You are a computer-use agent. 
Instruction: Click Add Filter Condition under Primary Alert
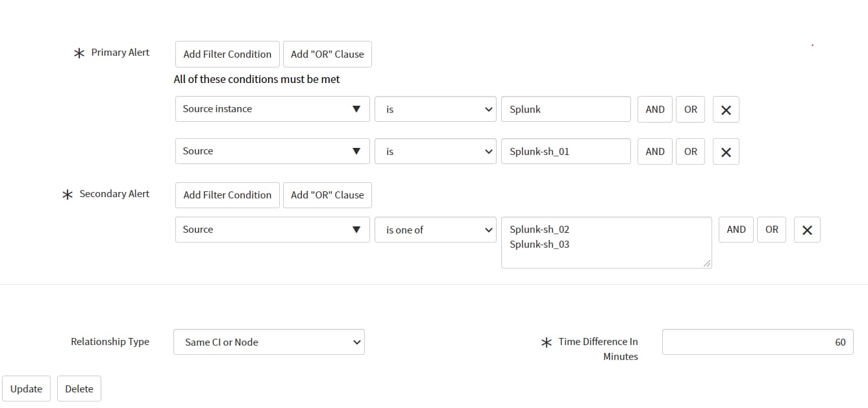point(227,54)
